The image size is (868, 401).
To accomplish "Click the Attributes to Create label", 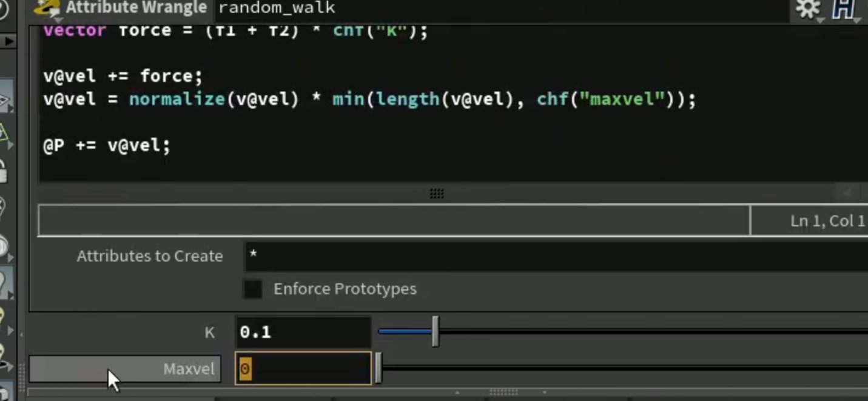I will (x=150, y=256).
